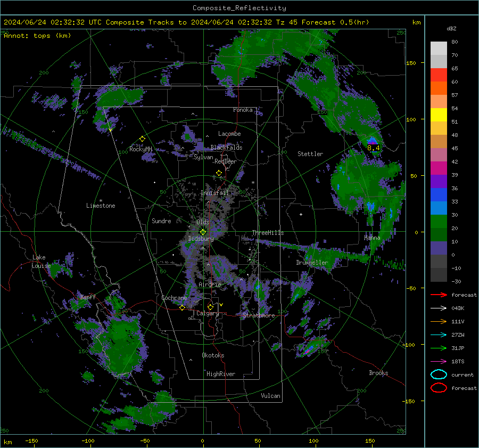Click the Airdrie city label

[x=210, y=284]
